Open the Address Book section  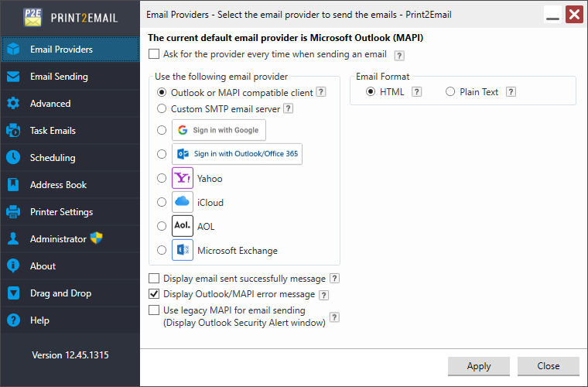(x=58, y=185)
